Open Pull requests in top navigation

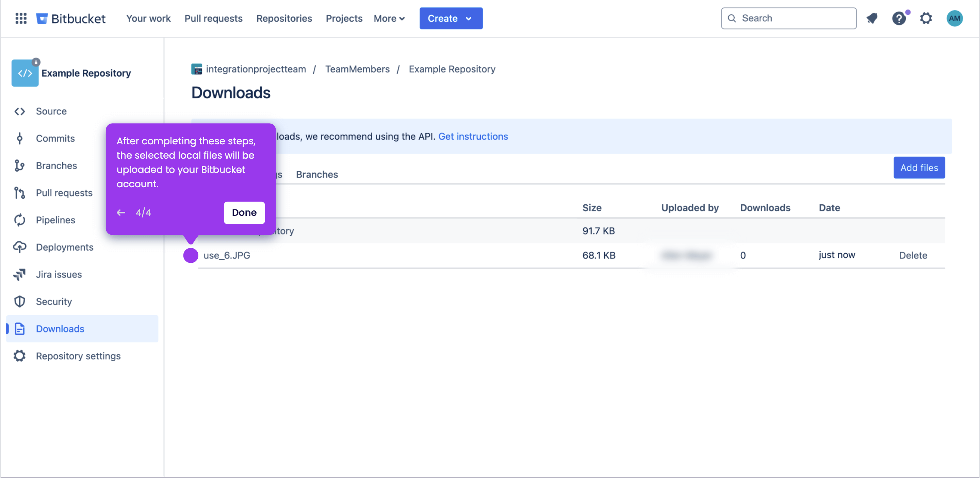click(213, 18)
